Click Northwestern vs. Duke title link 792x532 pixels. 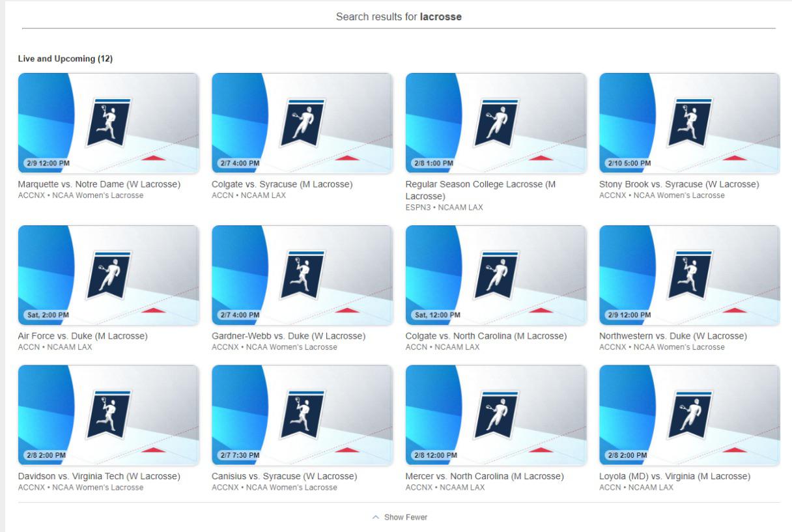(x=673, y=336)
